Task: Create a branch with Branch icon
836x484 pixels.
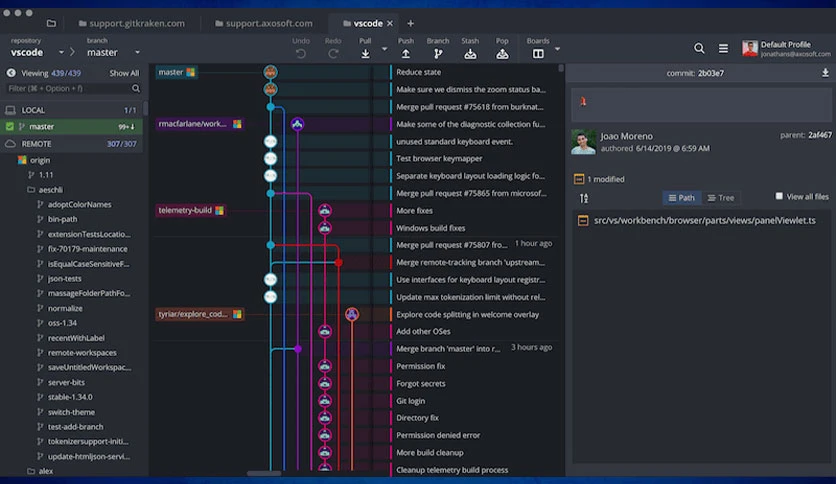Action: tap(438, 53)
